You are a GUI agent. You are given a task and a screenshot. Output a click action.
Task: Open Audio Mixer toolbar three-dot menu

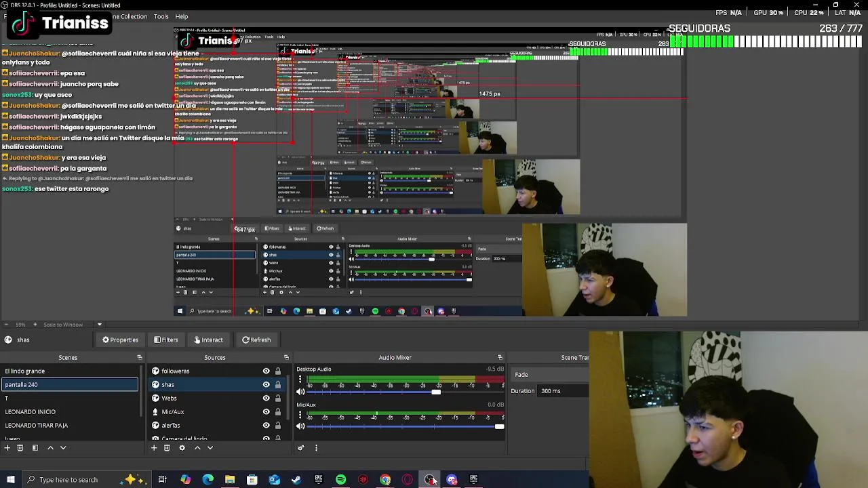pyautogui.click(x=316, y=447)
